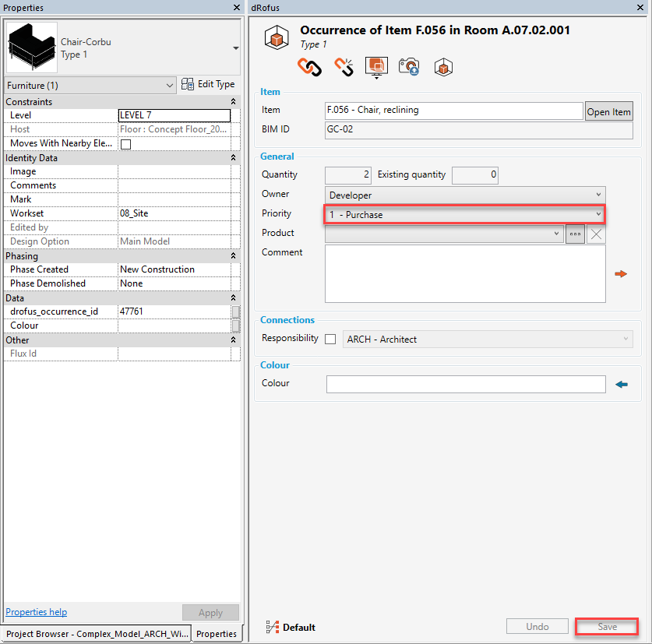The image size is (652, 644).
Task: Select the show-in-model monitor icon
Action: coord(376,67)
